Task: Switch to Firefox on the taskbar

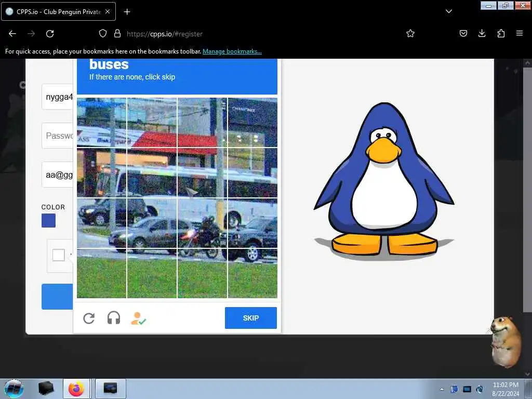Action: (x=76, y=389)
